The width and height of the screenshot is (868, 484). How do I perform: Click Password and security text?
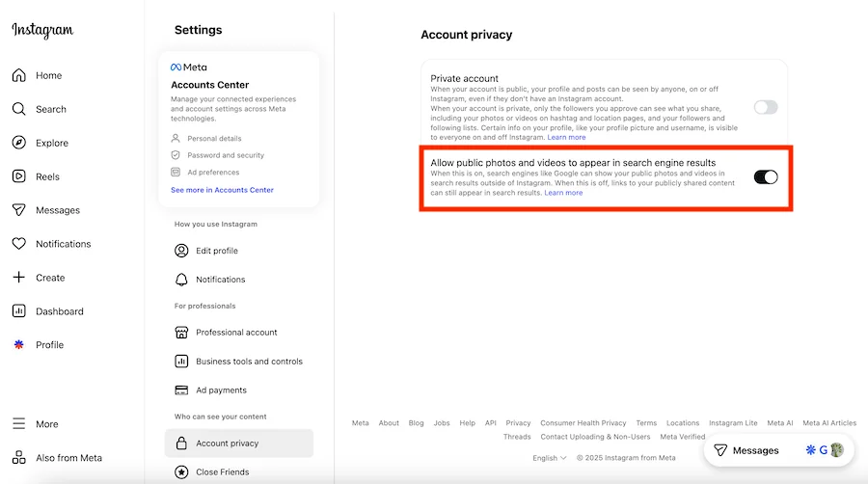tap(226, 155)
